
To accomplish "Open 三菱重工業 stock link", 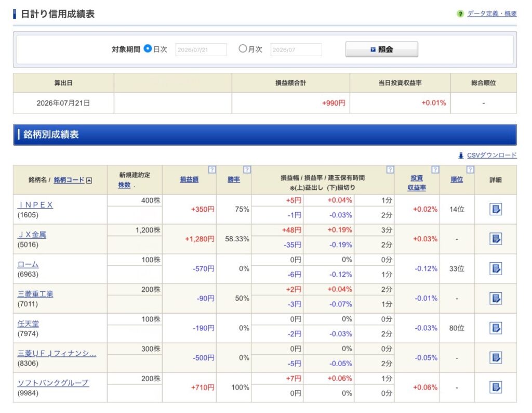I will 35,294.
